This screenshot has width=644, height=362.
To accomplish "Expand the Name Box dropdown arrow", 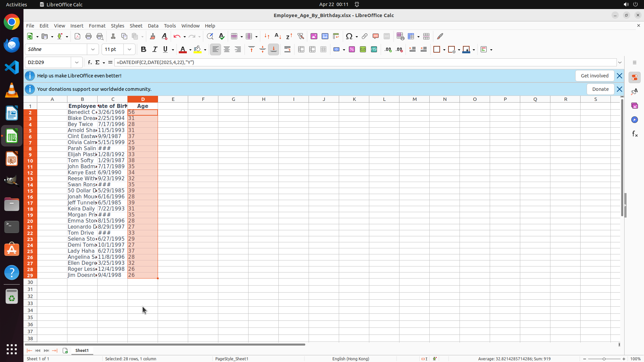I will point(77,62).
